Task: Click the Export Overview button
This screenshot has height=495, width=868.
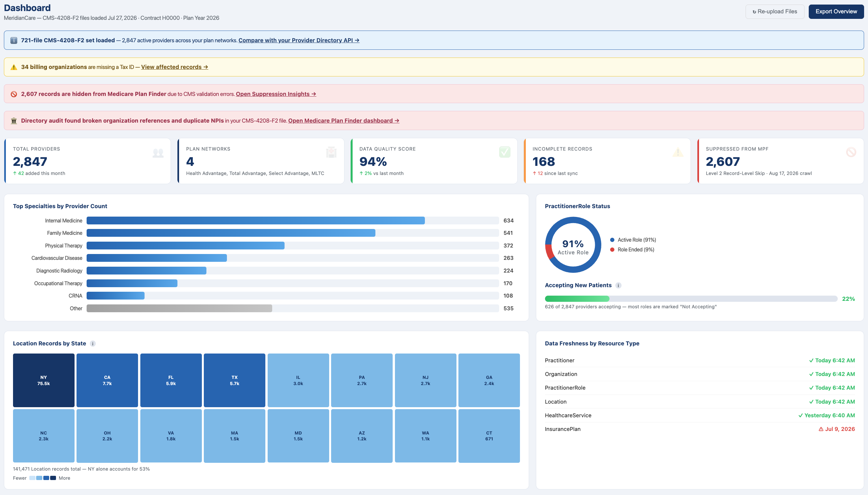Action: (x=836, y=12)
